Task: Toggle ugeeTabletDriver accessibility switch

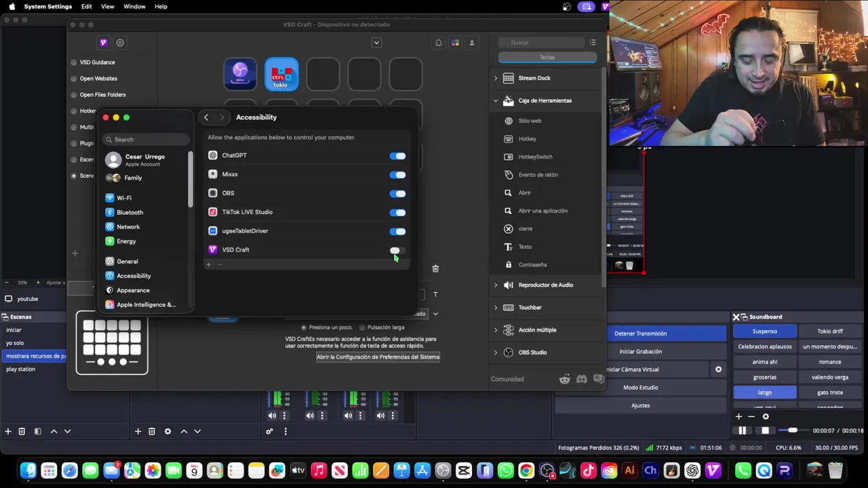Action: click(397, 232)
